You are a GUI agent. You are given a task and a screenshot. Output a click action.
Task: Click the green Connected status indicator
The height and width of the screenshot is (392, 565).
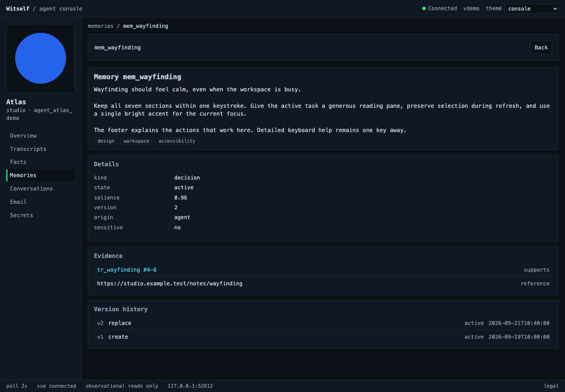click(439, 8)
